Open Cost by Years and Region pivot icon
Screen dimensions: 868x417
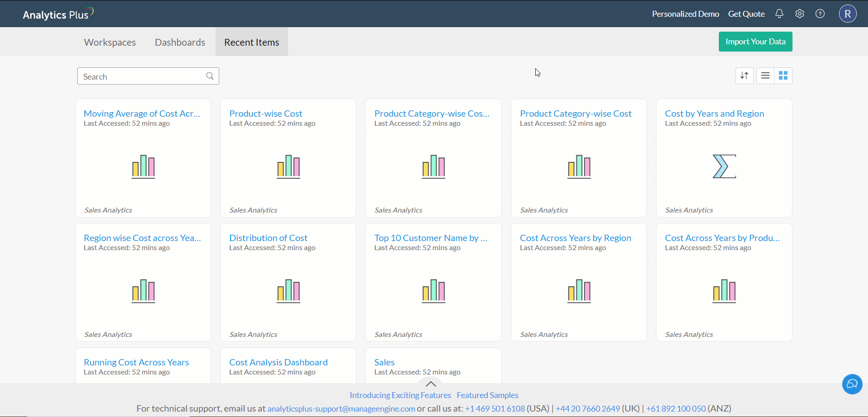tap(724, 166)
